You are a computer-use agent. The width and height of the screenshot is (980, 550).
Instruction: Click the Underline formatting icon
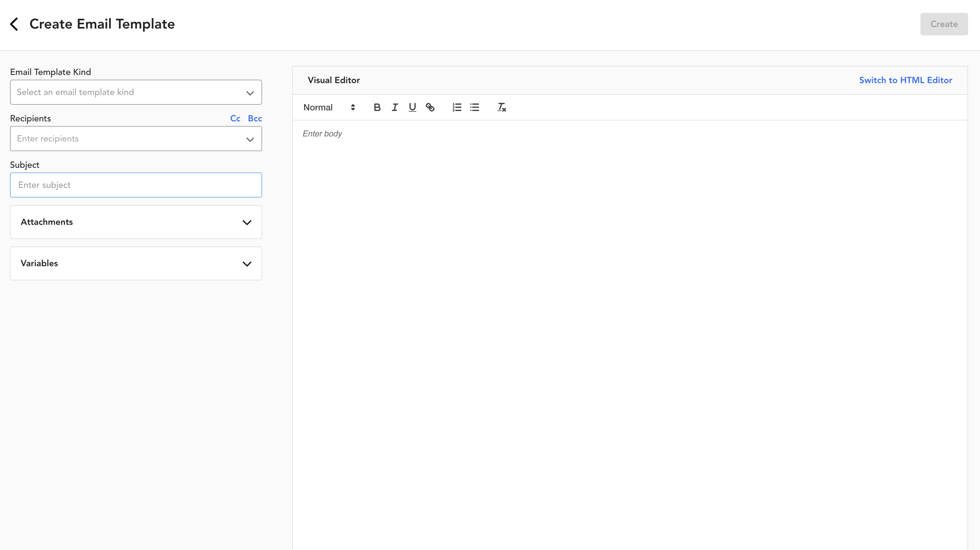412,107
